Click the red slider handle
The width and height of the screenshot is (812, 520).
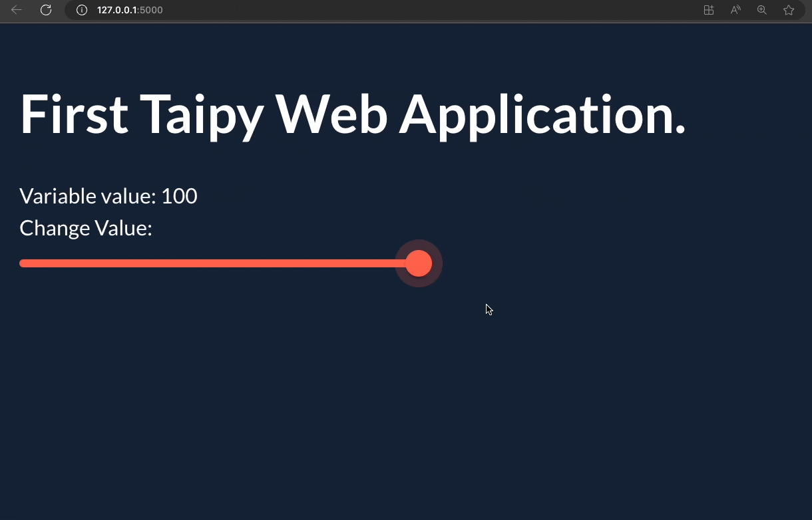click(x=419, y=263)
